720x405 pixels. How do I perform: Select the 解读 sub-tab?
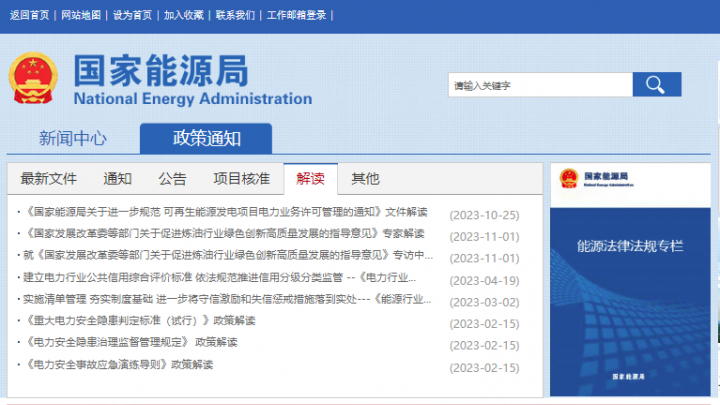[310, 179]
